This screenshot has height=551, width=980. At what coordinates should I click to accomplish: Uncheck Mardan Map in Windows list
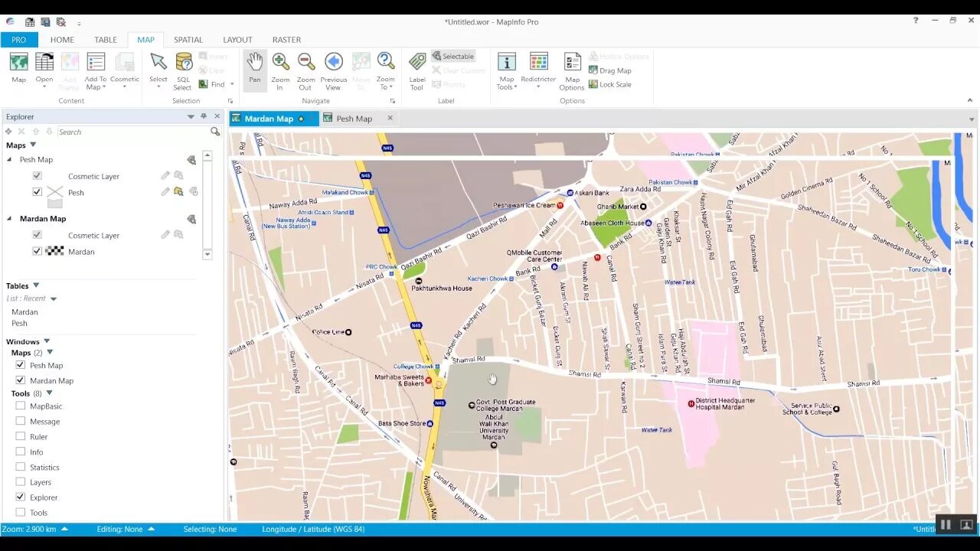(x=21, y=380)
